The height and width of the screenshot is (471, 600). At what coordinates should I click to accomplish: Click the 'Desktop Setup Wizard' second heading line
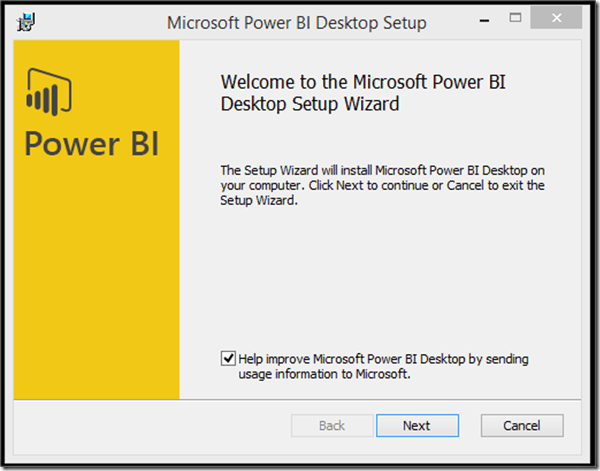click(x=311, y=103)
